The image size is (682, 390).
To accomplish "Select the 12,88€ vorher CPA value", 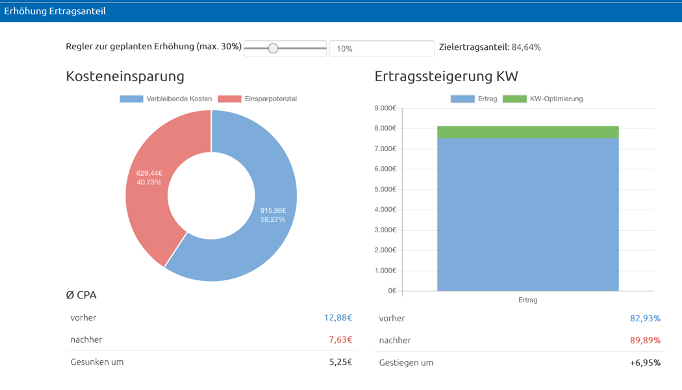I will point(338,318).
